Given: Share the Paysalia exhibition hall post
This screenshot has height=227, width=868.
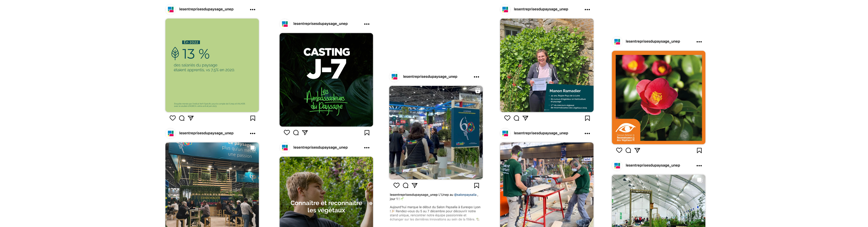Looking at the screenshot, I should [x=414, y=185].
